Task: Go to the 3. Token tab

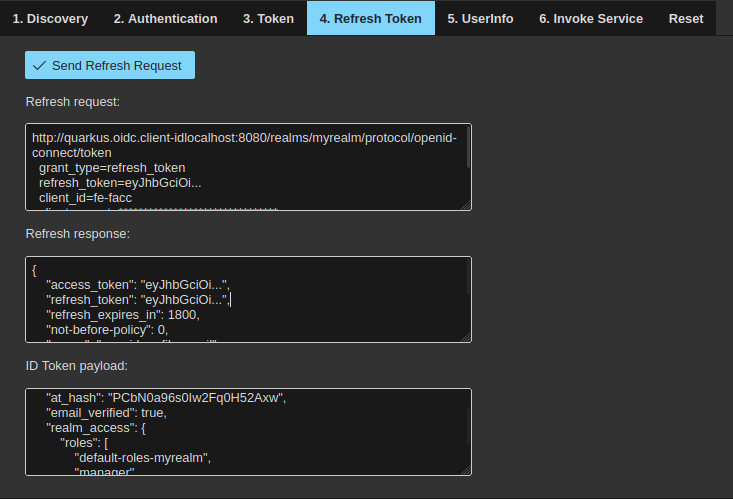Action: tap(268, 18)
